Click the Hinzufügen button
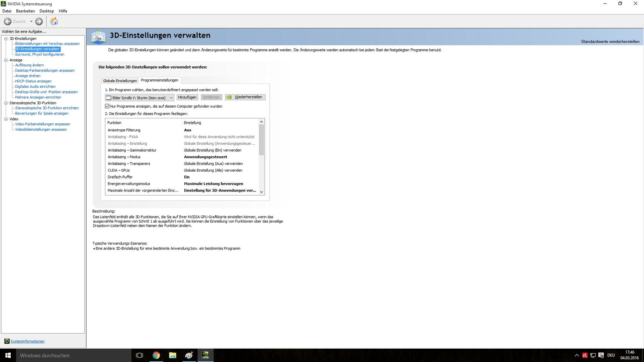The image size is (644, 362). click(187, 97)
